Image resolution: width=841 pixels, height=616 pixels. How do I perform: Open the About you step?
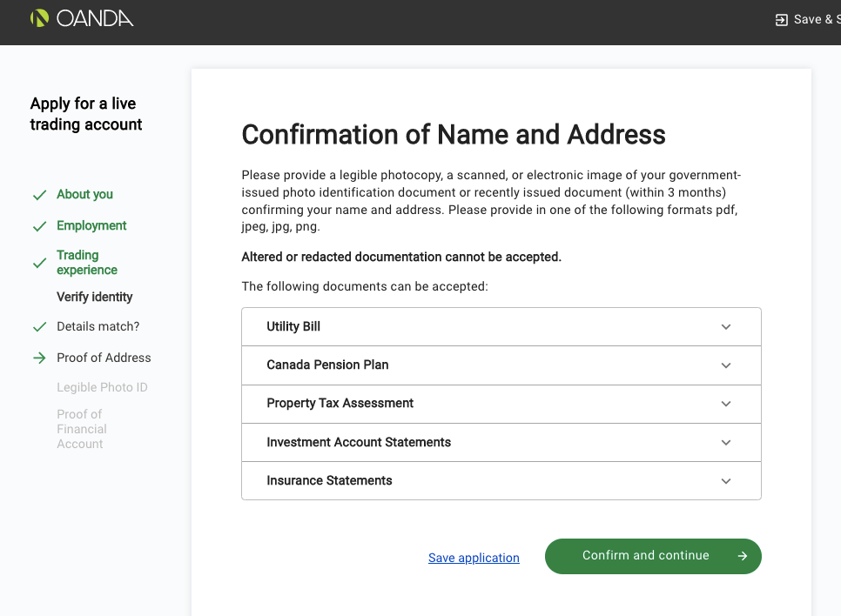(x=84, y=194)
